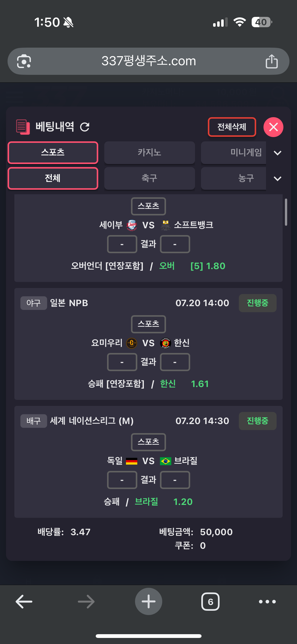The image size is (297, 644).
Task: Filter bets by 농구
Action: pyautogui.click(x=234, y=178)
